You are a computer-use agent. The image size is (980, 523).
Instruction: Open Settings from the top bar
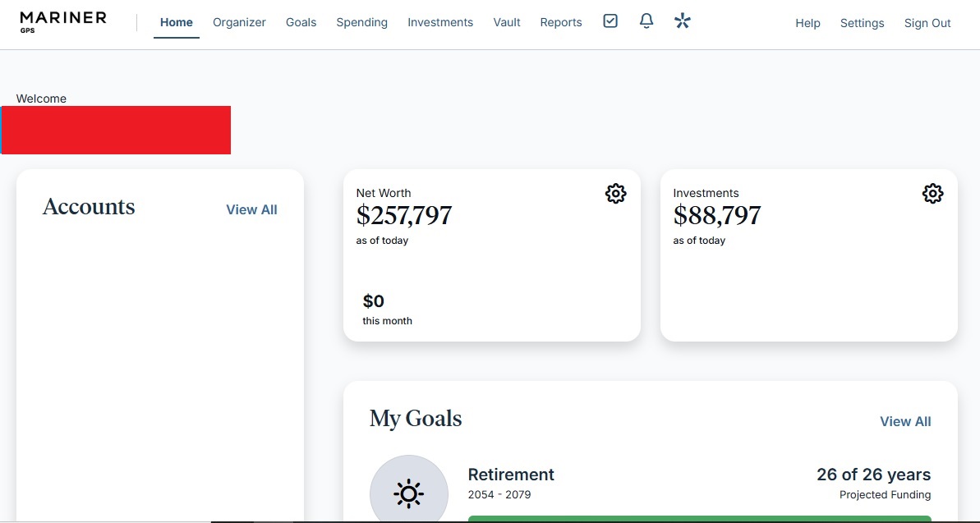click(x=862, y=23)
